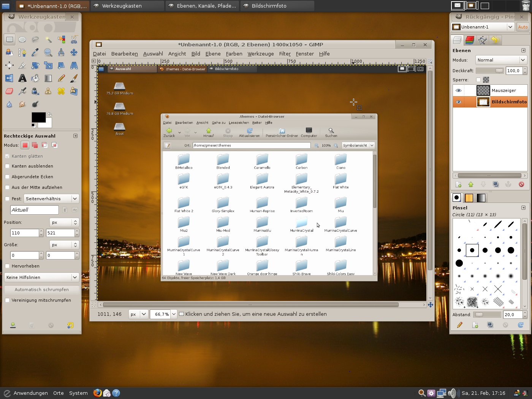Open the brush editor pencil icon

pyautogui.click(x=460, y=325)
